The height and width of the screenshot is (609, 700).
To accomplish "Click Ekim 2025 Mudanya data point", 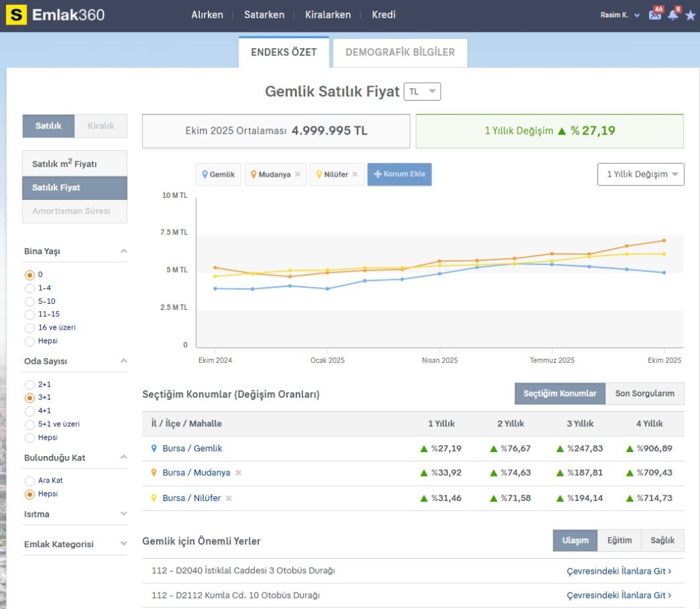I will pos(663,241).
